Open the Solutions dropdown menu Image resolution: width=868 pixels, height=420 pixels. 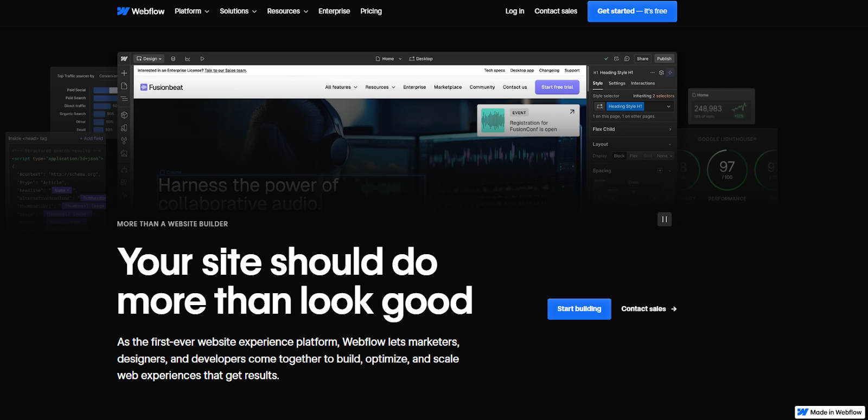[x=238, y=11]
